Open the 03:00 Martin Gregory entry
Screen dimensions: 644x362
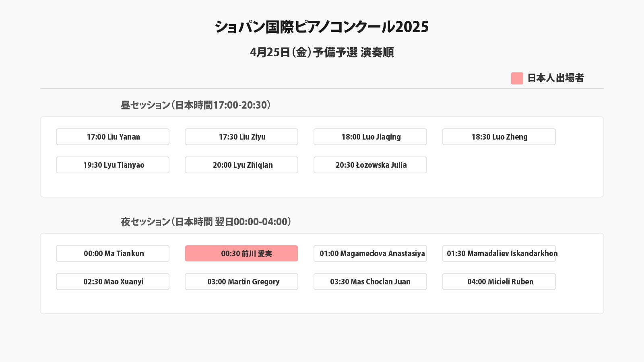coord(242,282)
